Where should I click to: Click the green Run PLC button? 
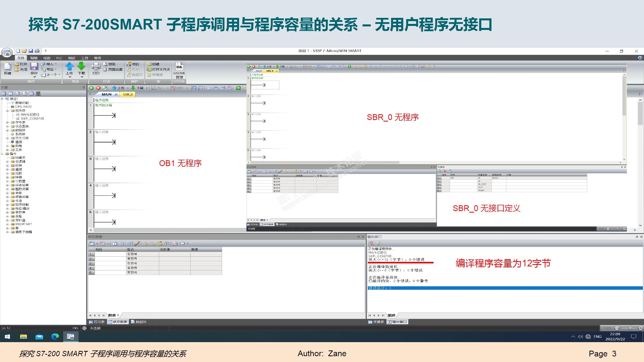point(91,88)
